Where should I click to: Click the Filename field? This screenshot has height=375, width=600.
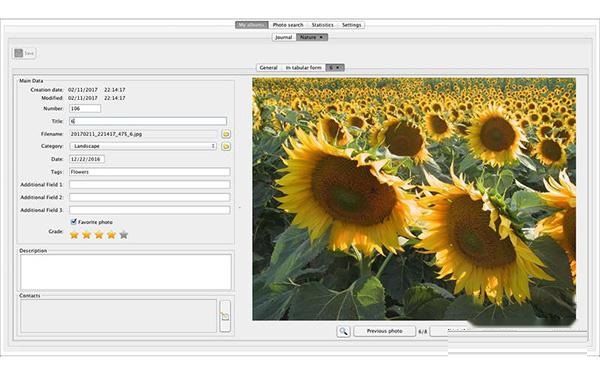143,134
